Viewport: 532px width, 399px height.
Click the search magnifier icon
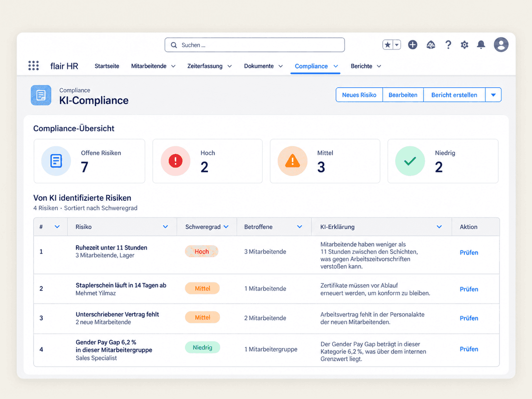[174, 45]
